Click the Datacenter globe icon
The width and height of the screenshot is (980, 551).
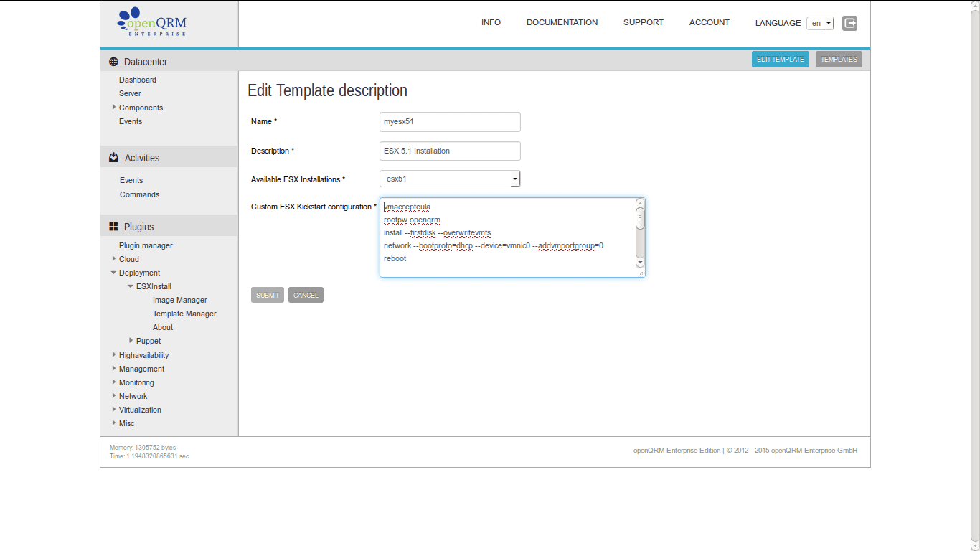[x=113, y=62]
